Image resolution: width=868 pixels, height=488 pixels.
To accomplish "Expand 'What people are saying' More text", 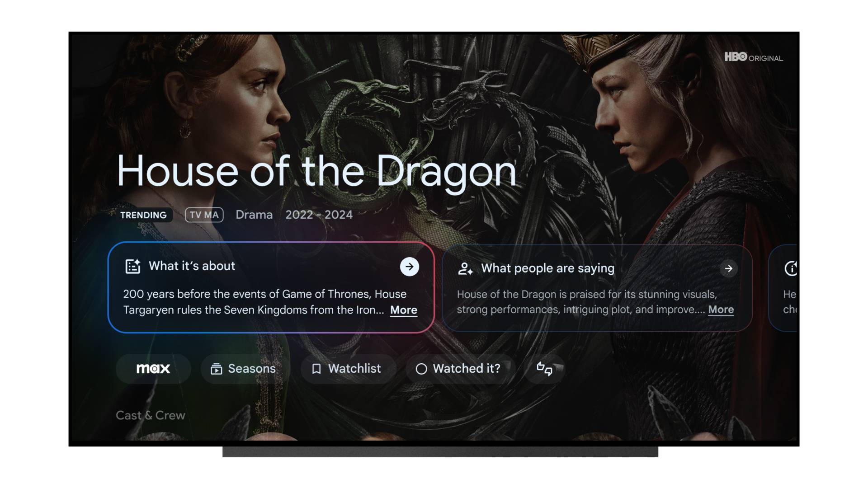I will [x=722, y=309].
